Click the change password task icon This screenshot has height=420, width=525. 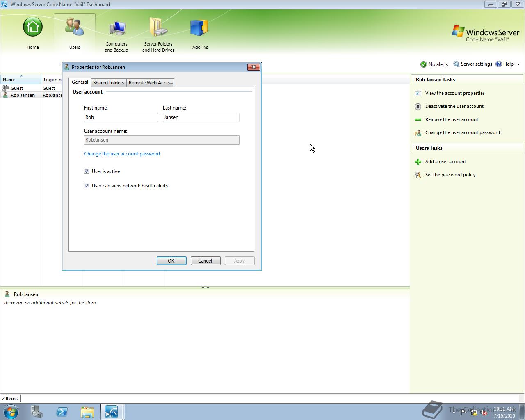418,132
